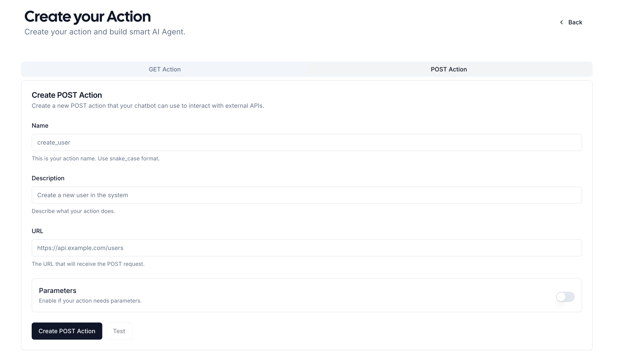Click into the URL input field
Viewport: 627px width, 364px height.
tap(306, 248)
